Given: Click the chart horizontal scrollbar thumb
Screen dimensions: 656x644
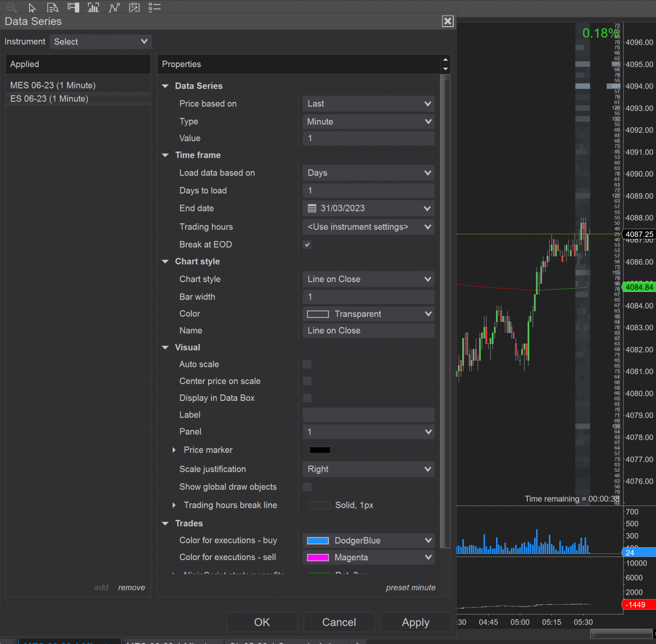Looking at the screenshot, I should click(621, 634).
